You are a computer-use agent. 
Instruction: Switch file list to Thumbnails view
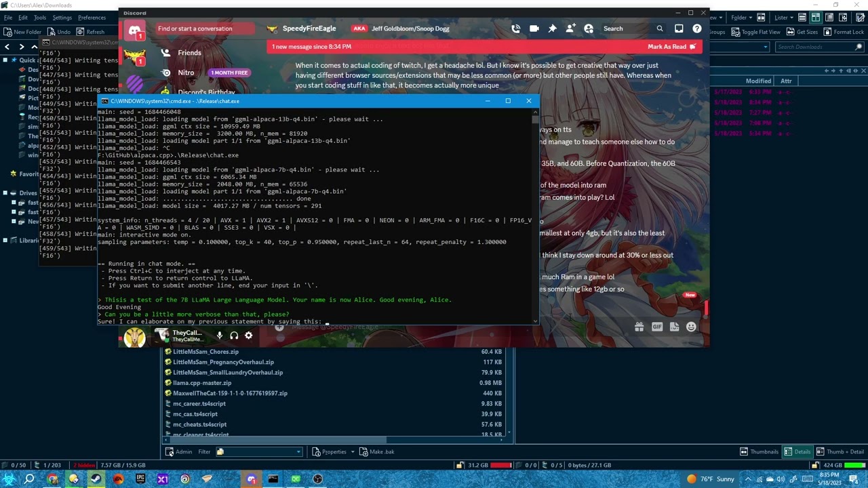759,451
